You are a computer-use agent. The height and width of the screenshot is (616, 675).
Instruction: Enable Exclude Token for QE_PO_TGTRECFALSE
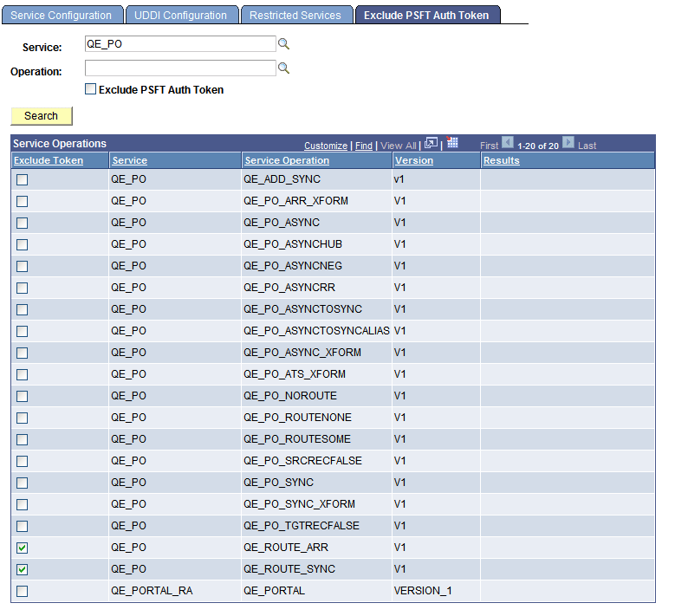(23, 526)
